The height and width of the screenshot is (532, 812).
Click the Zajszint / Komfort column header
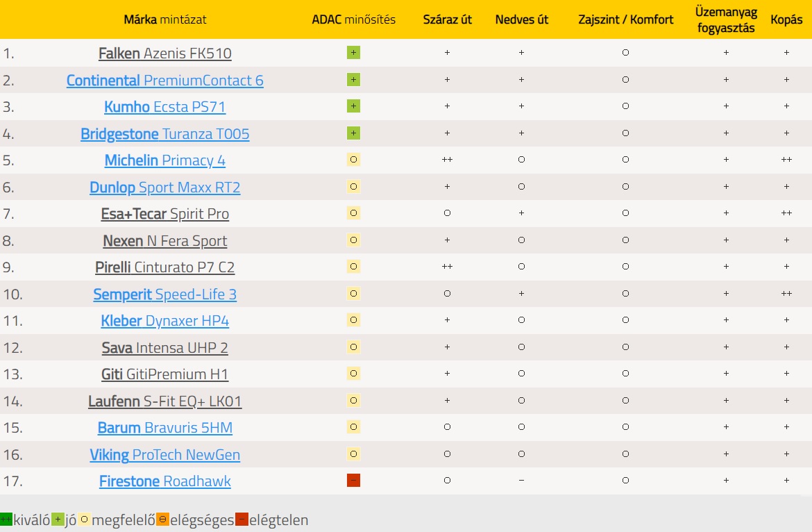point(625,19)
